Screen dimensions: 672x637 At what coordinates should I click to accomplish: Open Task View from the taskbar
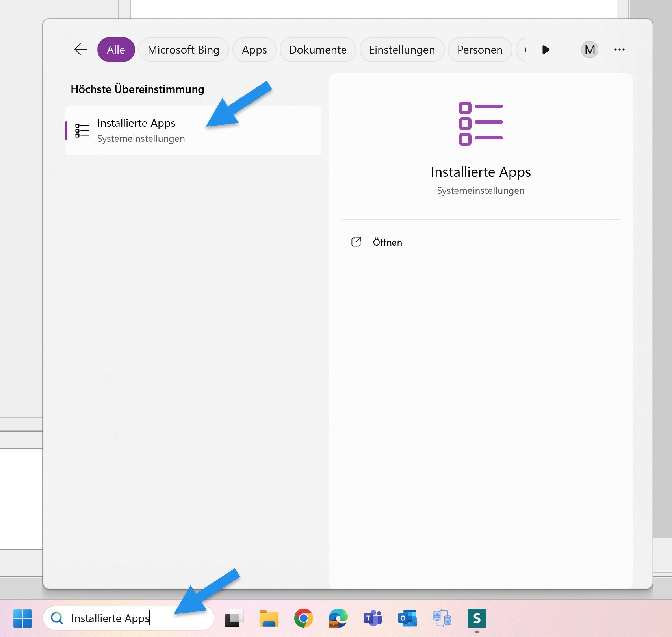pos(234,618)
